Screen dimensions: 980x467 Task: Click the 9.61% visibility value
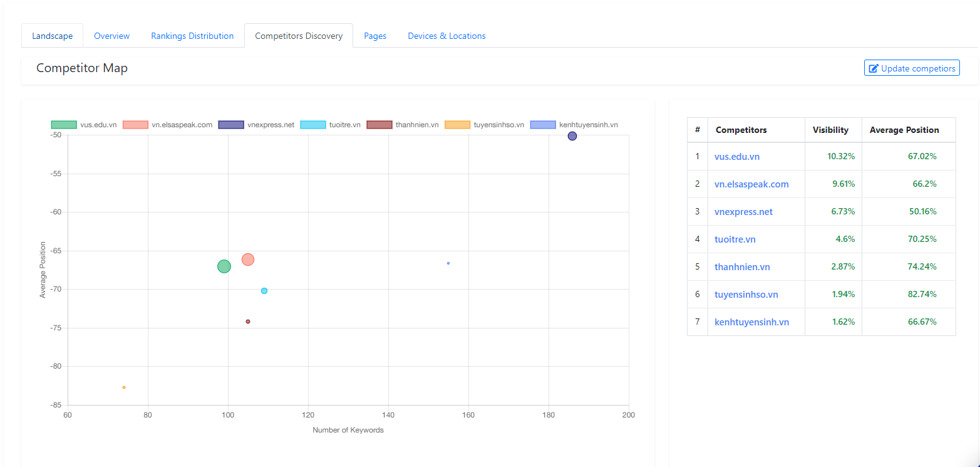tap(843, 184)
